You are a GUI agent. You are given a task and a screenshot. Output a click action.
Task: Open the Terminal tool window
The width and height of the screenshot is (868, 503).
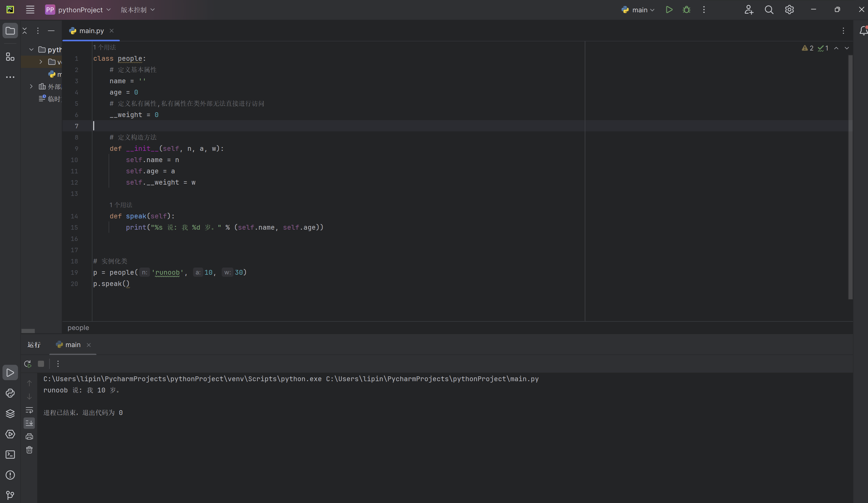[x=10, y=455]
